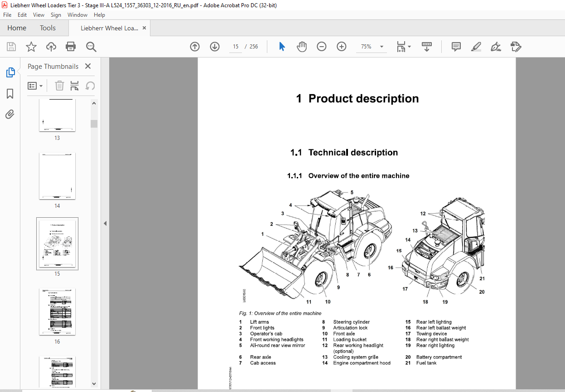The height and width of the screenshot is (392, 565).
Task: Open the Edit menu
Action: 22,15
